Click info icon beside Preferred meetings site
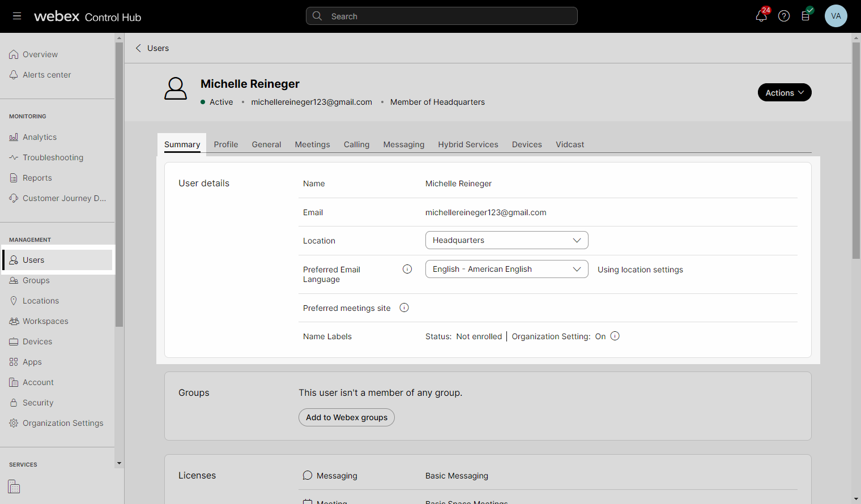Screen dimensions: 861x504 click(x=404, y=307)
